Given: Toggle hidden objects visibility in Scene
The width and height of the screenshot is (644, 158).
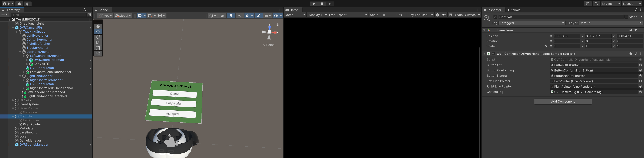Looking at the screenshot, I should click(x=259, y=15).
